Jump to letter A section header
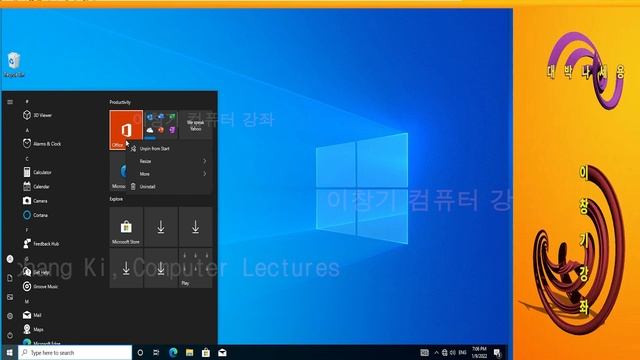 [27, 130]
